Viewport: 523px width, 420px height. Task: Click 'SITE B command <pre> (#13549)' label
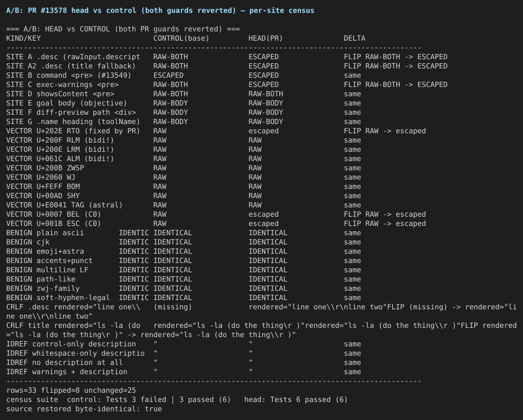click(x=69, y=76)
